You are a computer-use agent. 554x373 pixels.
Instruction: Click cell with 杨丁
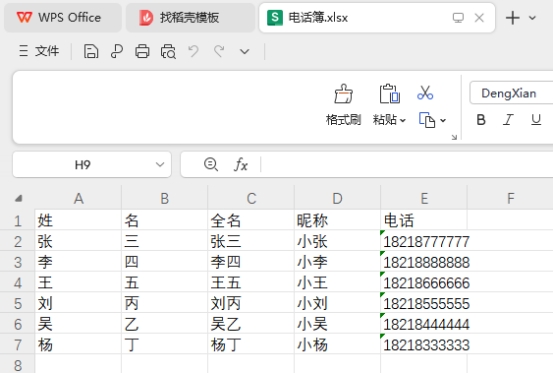251,345
